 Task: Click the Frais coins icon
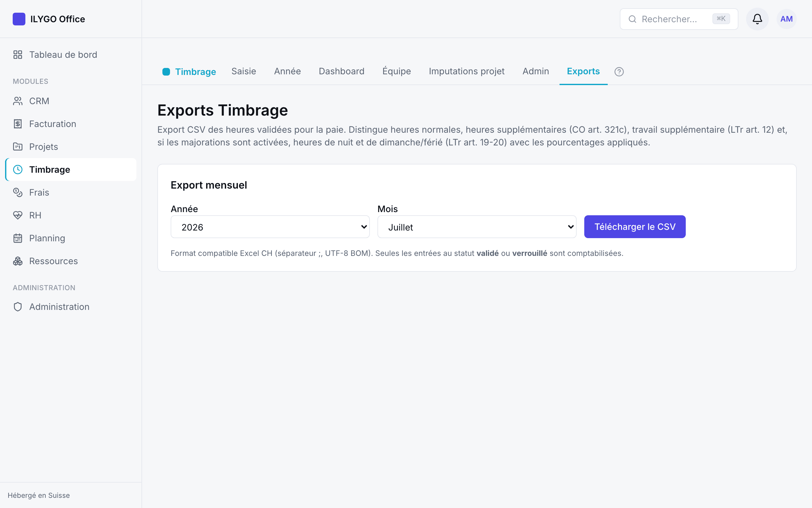pos(18,192)
